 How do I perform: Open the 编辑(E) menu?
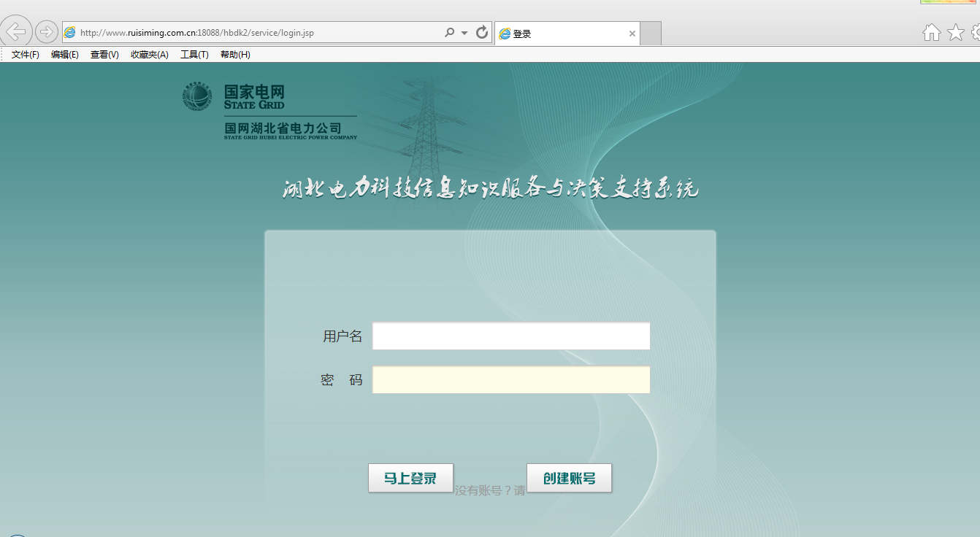65,55
